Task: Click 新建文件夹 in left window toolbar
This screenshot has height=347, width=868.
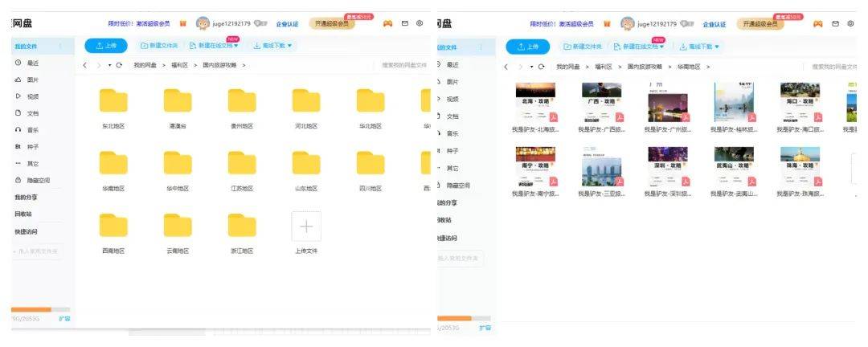Action: point(159,46)
